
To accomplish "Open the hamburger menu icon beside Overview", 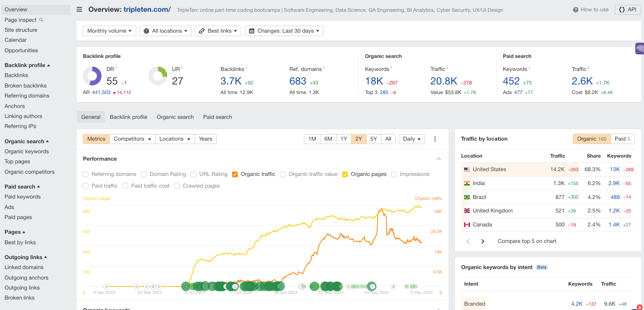I will tap(79, 10).
